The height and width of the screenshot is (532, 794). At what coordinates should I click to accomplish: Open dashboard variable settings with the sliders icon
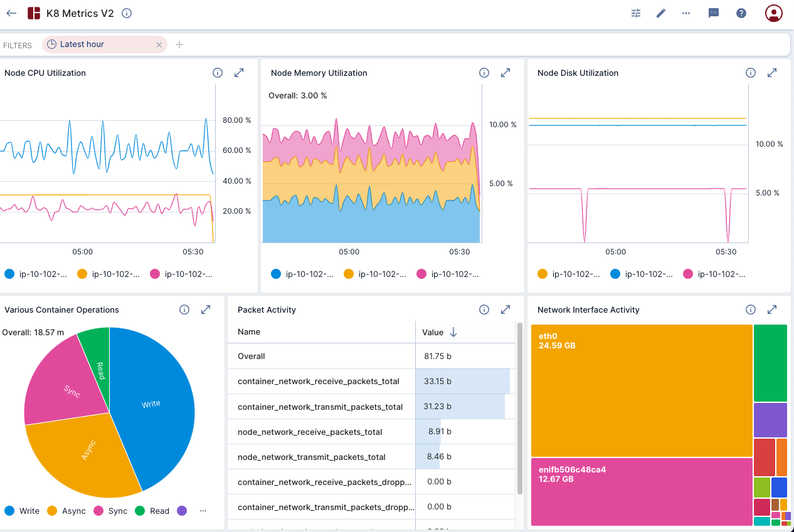pos(635,13)
